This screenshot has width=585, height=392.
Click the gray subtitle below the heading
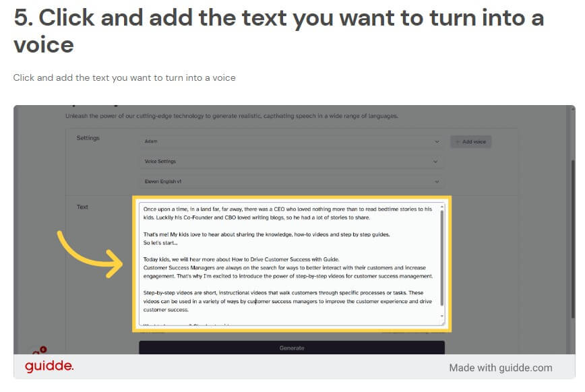[124, 77]
